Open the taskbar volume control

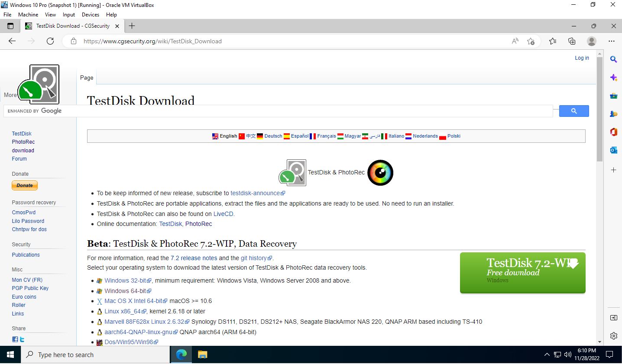tap(568, 355)
